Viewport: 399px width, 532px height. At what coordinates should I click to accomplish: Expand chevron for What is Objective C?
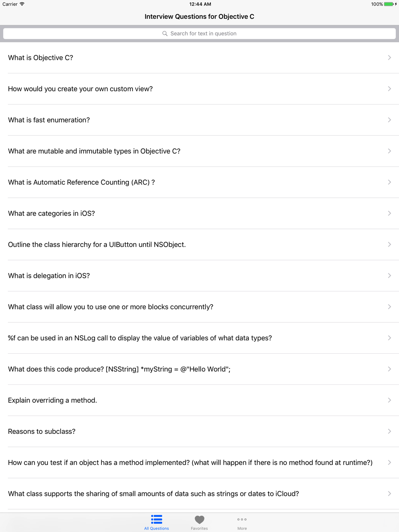click(389, 58)
